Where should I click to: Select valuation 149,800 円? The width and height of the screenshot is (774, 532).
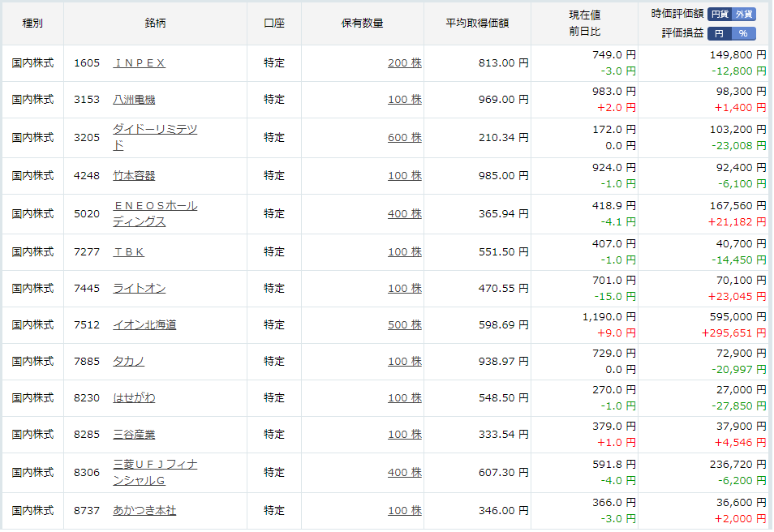[x=738, y=55]
